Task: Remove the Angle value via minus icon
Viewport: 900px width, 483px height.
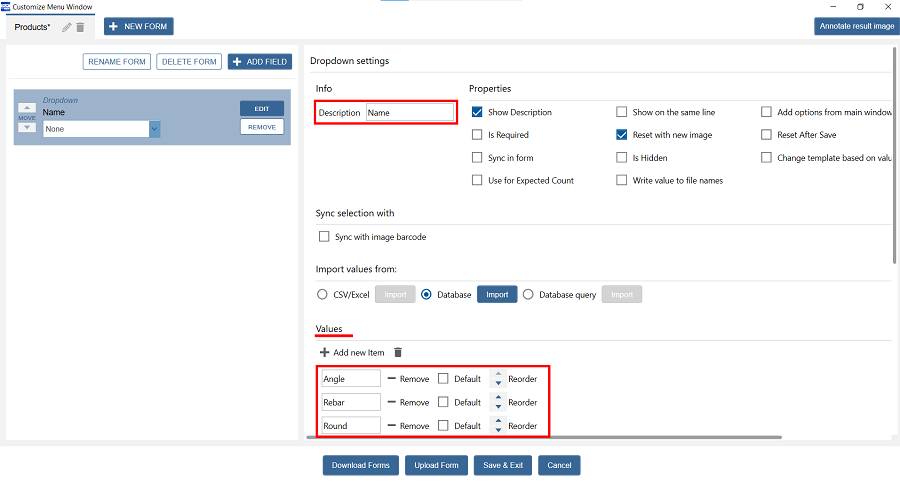Action: pyautogui.click(x=392, y=379)
